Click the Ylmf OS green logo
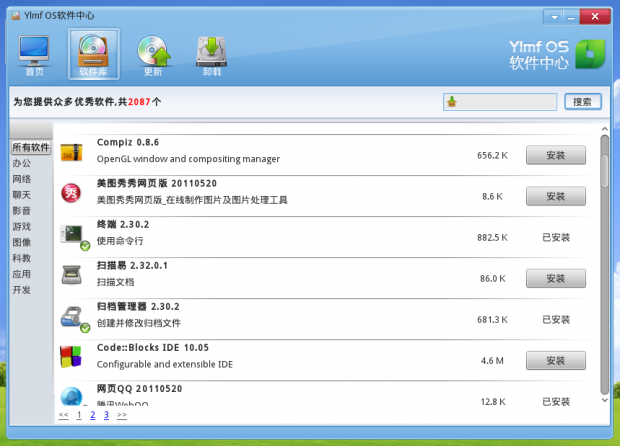The height and width of the screenshot is (446, 620). click(x=590, y=54)
